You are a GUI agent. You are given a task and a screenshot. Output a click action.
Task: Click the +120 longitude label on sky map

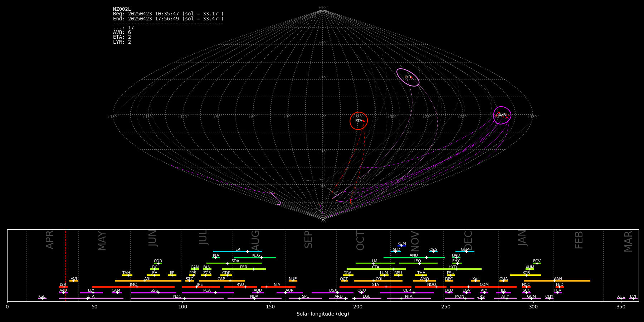[x=182, y=117]
